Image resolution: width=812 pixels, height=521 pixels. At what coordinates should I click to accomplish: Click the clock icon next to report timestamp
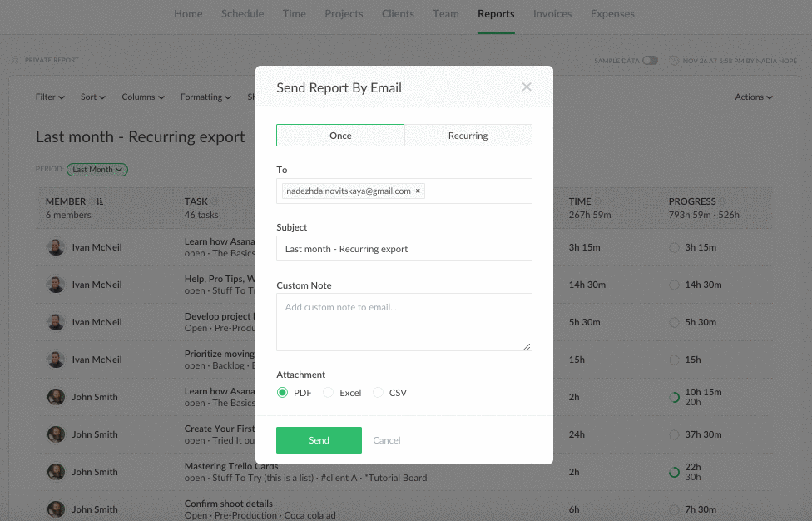(x=673, y=61)
